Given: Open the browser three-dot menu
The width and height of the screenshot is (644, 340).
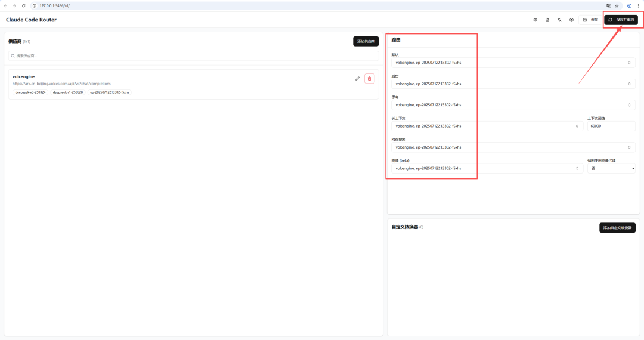Looking at the screenshot, I should [638, 6].
